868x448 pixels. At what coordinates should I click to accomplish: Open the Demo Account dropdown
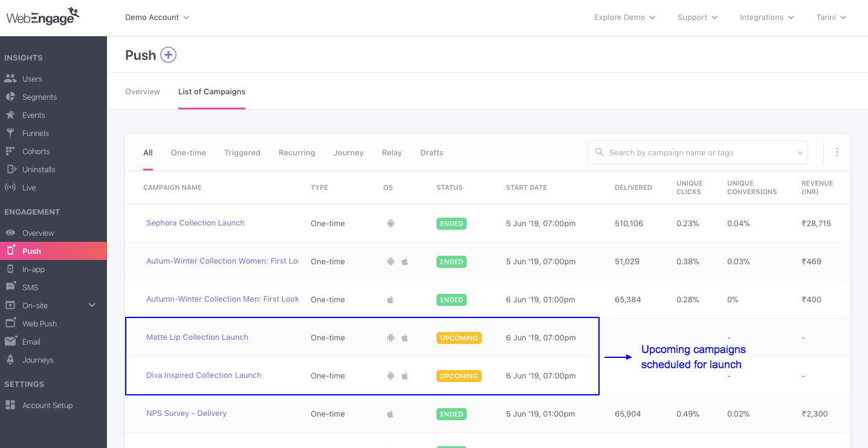tap(157, 18)
